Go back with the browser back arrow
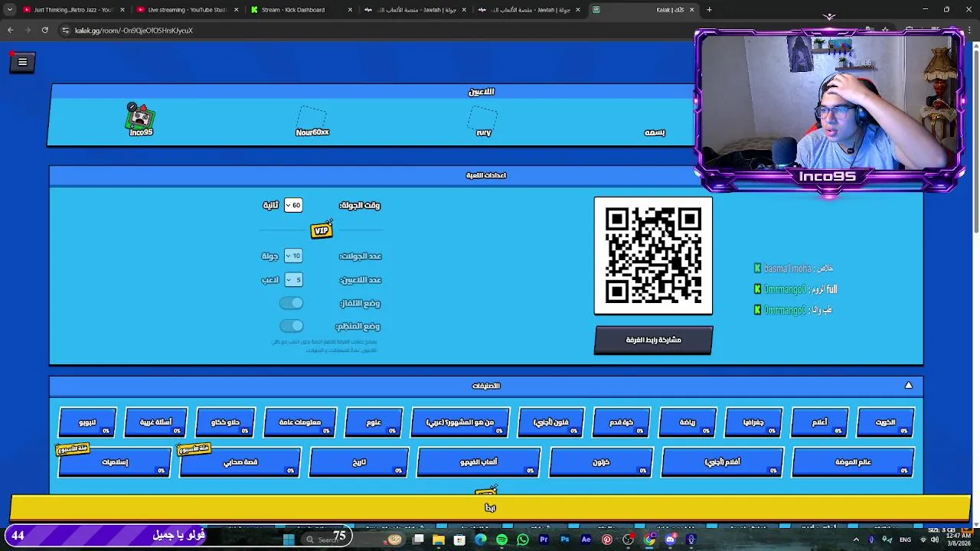 click(x=10, y=31)
